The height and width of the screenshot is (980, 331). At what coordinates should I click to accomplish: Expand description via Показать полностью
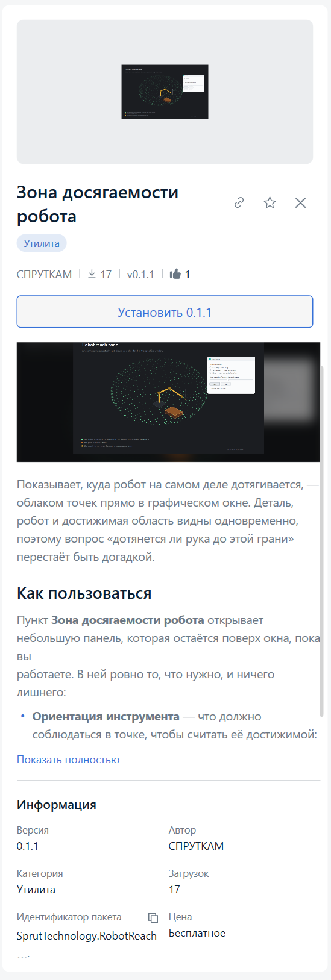click(68, 760)
